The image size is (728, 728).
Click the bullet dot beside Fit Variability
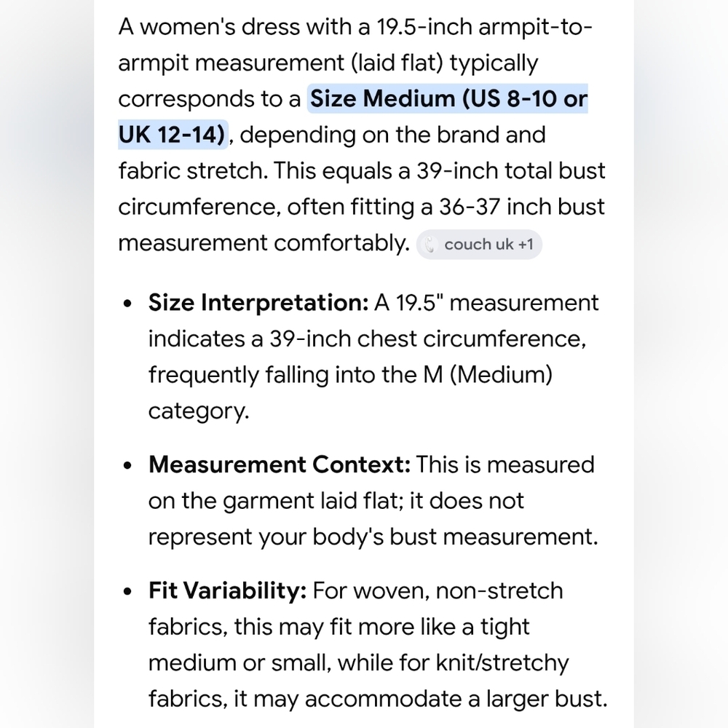(x=128, y=592)
